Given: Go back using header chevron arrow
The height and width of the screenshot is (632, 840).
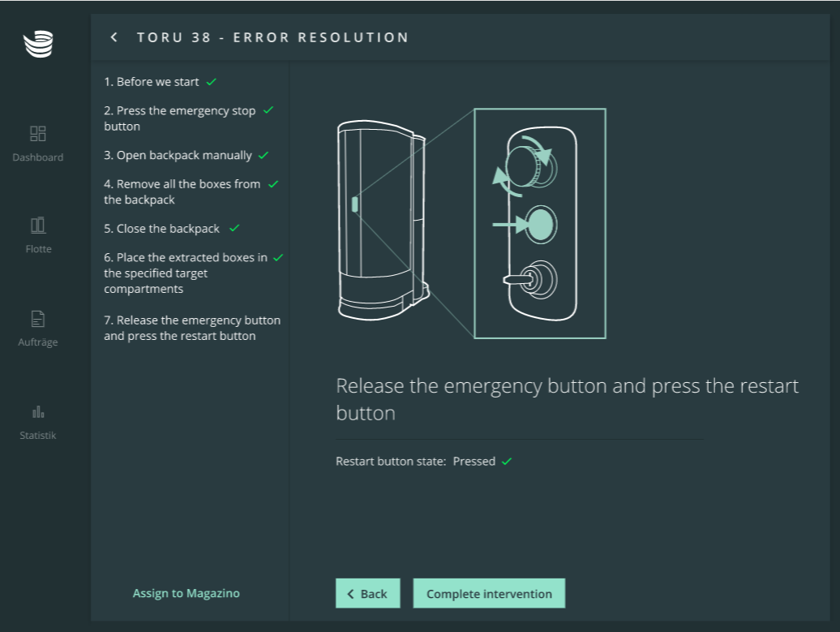Looking at the screenshot, I should [114, 37].
